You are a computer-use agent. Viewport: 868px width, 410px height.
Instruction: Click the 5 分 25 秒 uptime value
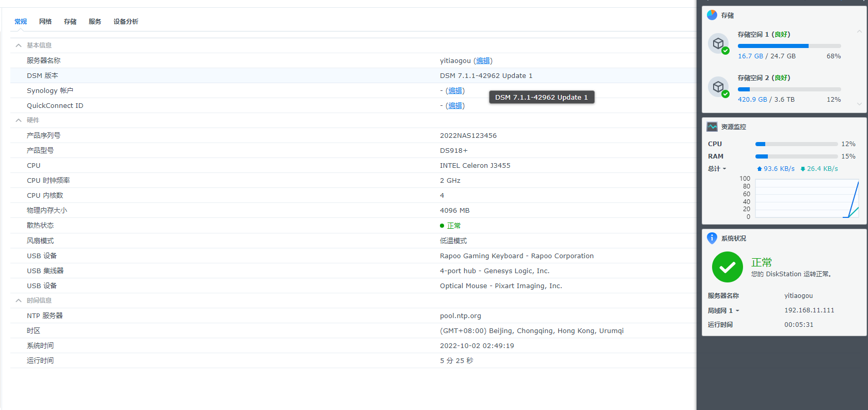coord(456,360)
